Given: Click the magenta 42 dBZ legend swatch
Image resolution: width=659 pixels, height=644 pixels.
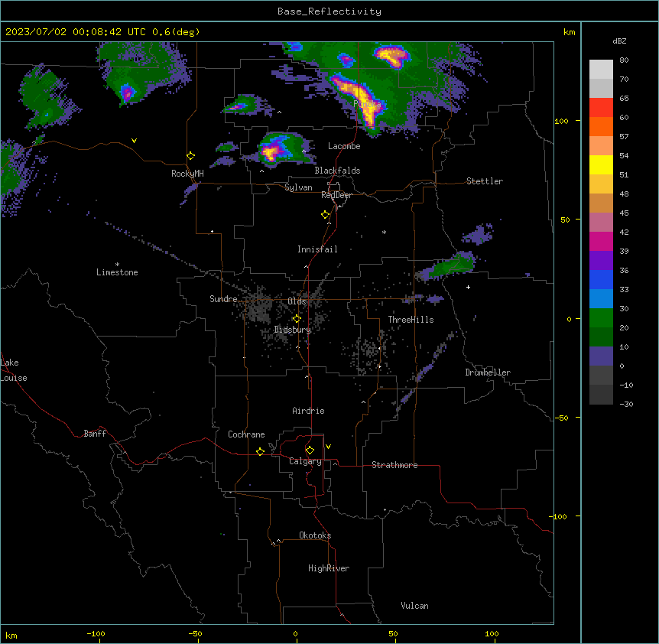Looking at the screenshot, I should point(601,241).
